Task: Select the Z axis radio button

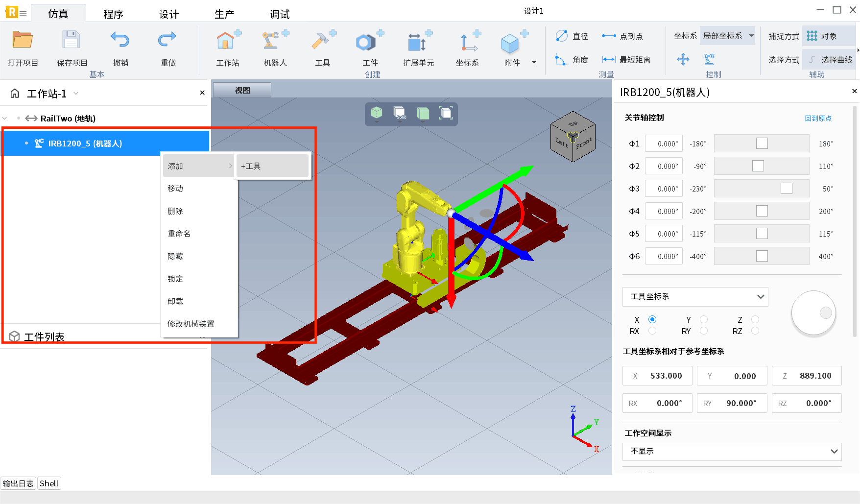Action: 755,319
